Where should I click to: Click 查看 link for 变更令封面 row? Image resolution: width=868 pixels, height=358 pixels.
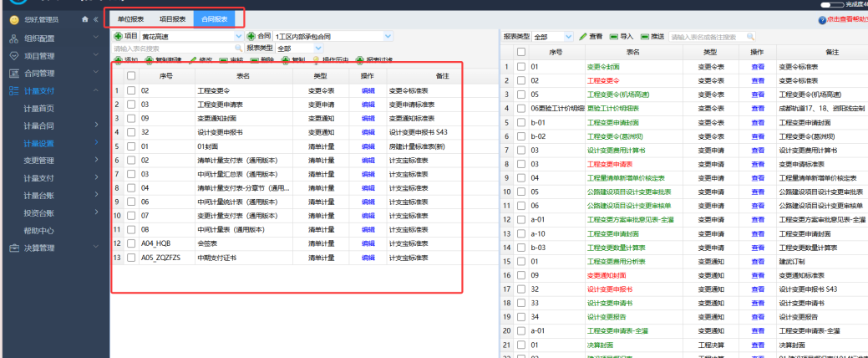pyautogui.click(x=758, y=67)
